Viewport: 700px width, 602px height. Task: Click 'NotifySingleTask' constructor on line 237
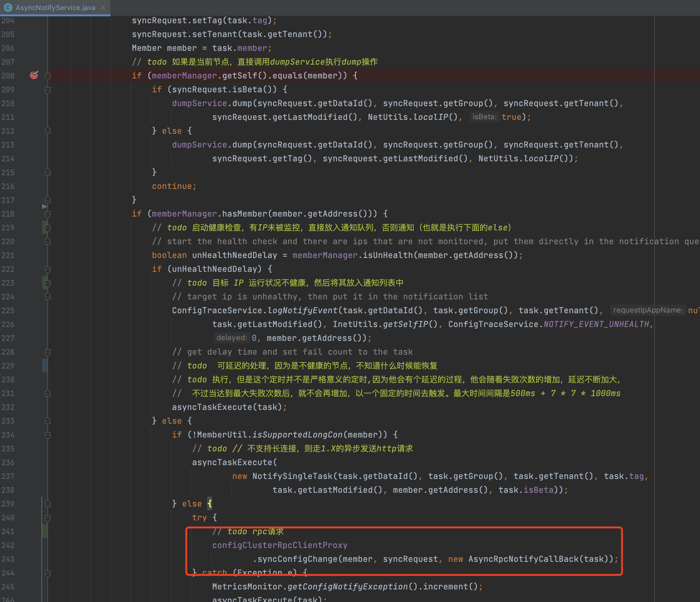tap(292, 476)
